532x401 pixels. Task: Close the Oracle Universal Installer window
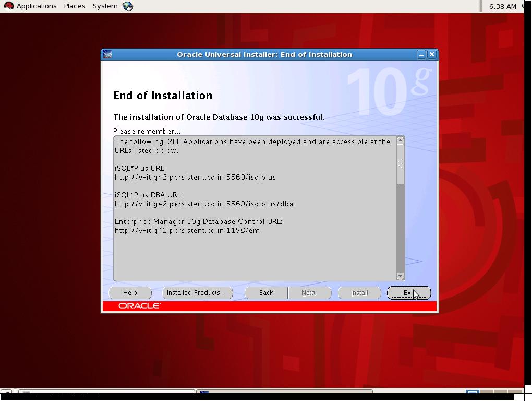pyautogui.click(x=431, y=54)
